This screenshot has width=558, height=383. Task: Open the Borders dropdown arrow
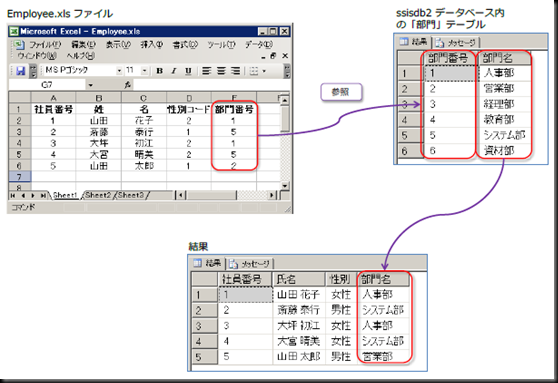(x=264, y=71)
